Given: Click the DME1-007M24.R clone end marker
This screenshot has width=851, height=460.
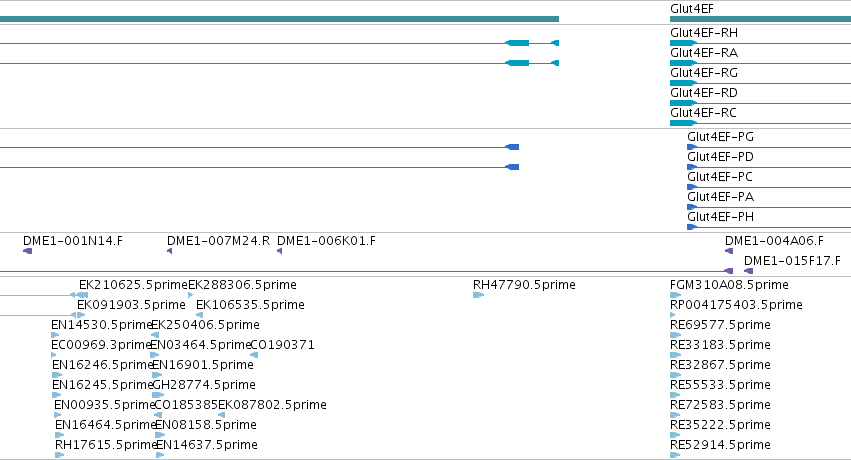Looking at the screenshot, I should coord(169,251).
